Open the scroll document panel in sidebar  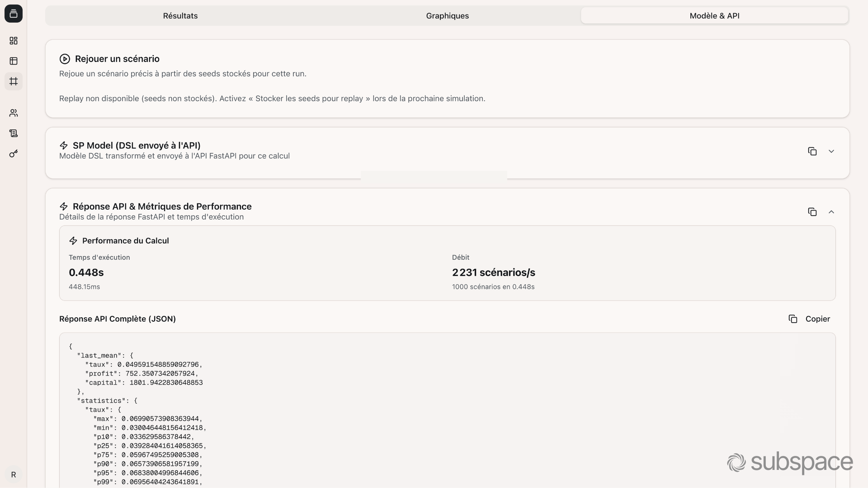click(14, 133)
